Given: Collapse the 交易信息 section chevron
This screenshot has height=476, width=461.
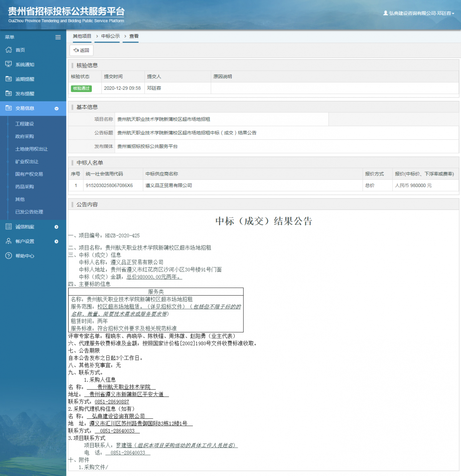Looking at the screenshot, I should 56,109.
